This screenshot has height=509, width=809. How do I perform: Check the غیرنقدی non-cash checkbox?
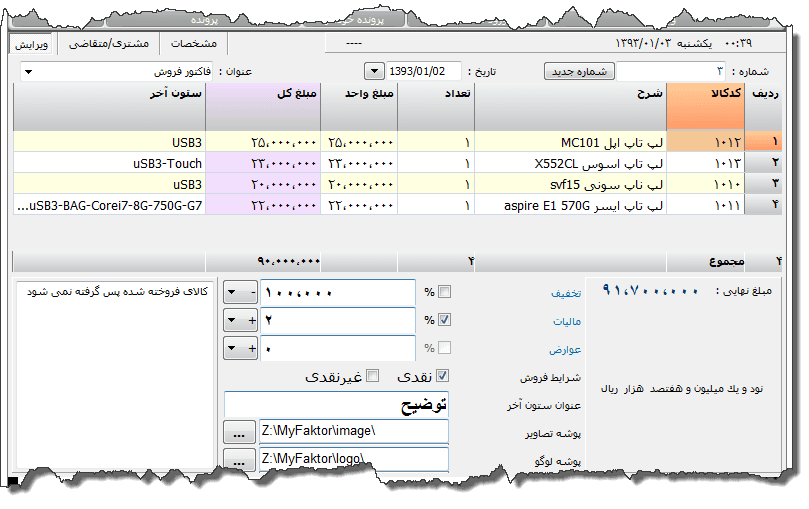(x=373, y=376)
